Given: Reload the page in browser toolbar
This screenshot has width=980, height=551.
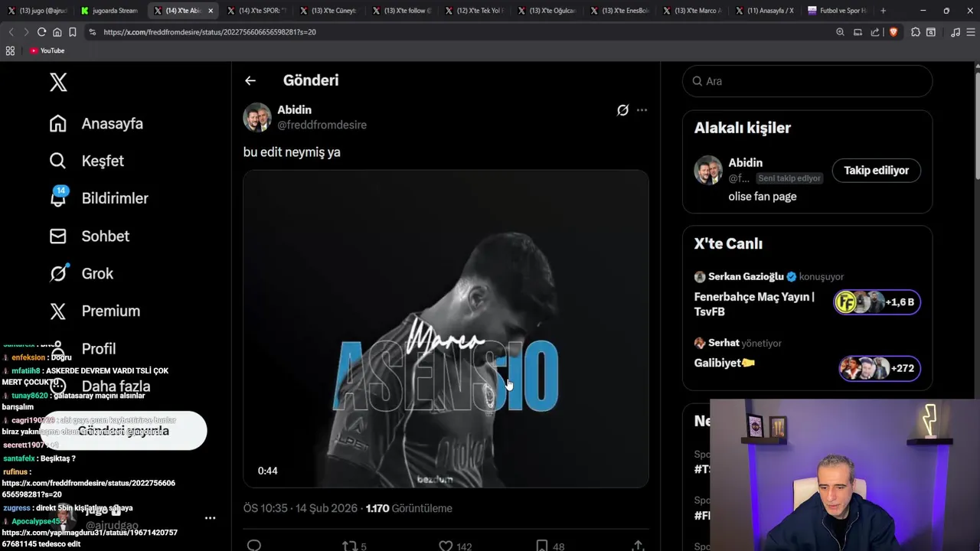Looking at the screenshot, I should (x=41, y=32).
